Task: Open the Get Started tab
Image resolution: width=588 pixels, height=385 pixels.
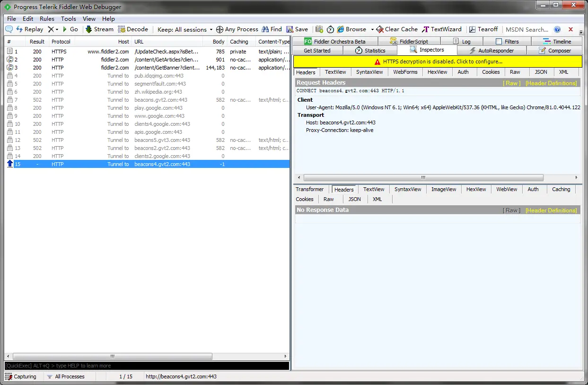Action: click(x=317, y=51)
